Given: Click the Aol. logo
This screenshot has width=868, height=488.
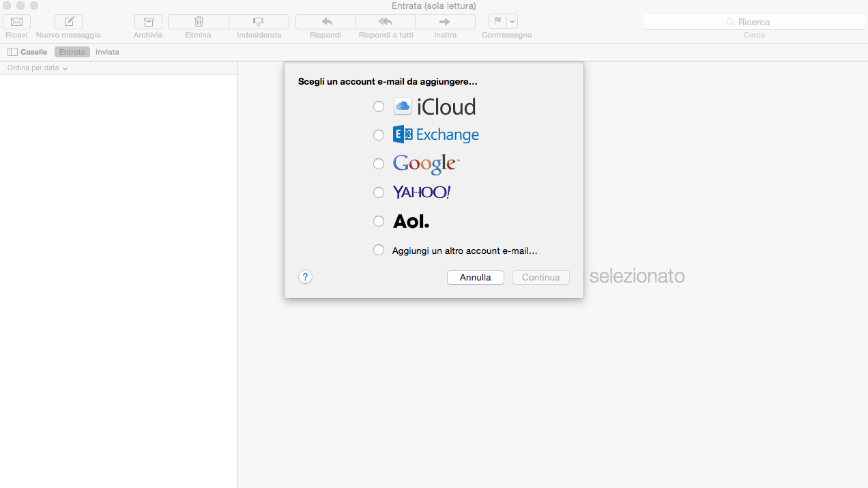Looking at the screenshot, I should coord(411,221).
